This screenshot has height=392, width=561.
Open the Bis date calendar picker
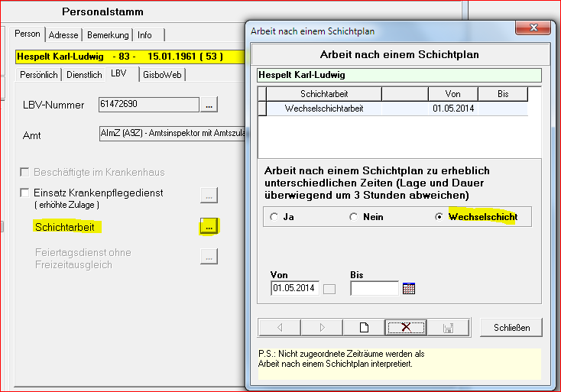tap(409, 289)
